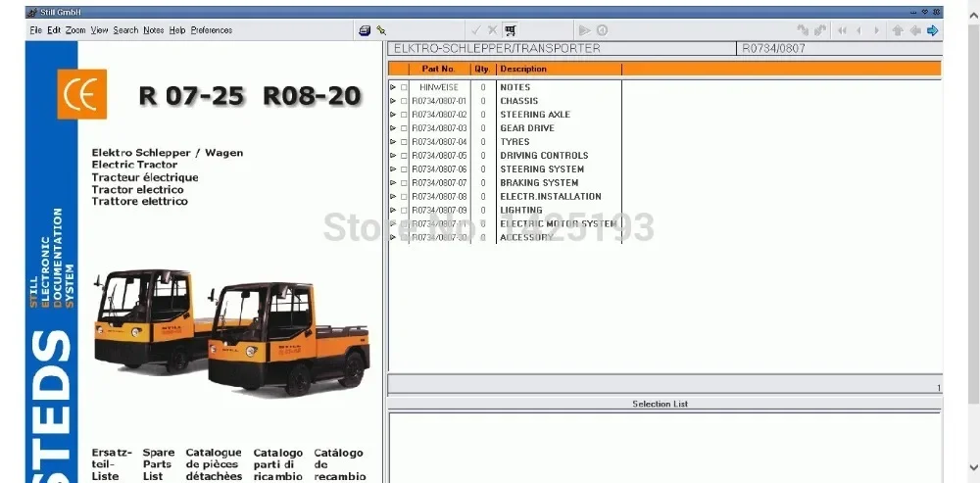Image resolution: width=980 pixels, height=483 pixels.
Task: Open the Search menu
Action: click(x=125, y=30)
